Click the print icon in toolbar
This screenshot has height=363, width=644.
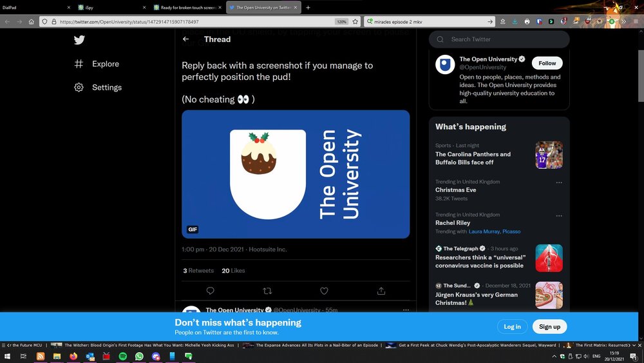point(527,21)
